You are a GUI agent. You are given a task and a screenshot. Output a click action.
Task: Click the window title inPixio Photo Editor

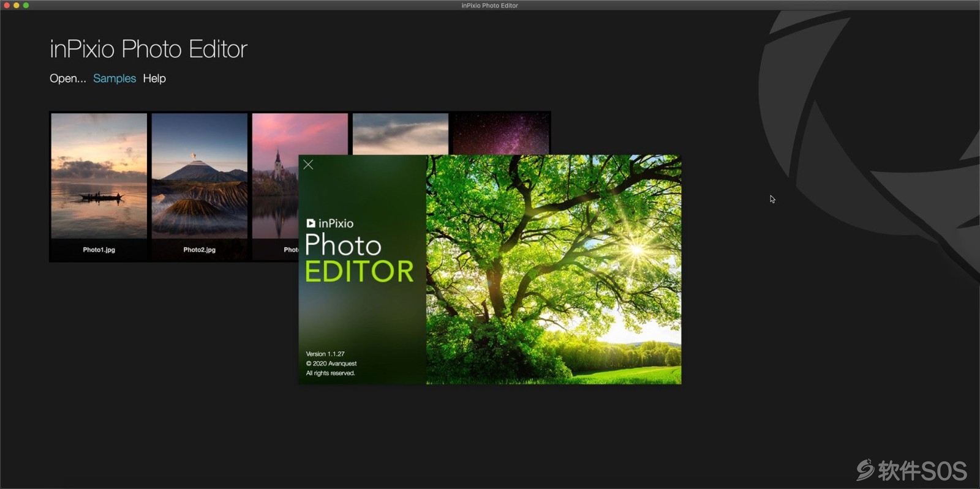[490, 6]
